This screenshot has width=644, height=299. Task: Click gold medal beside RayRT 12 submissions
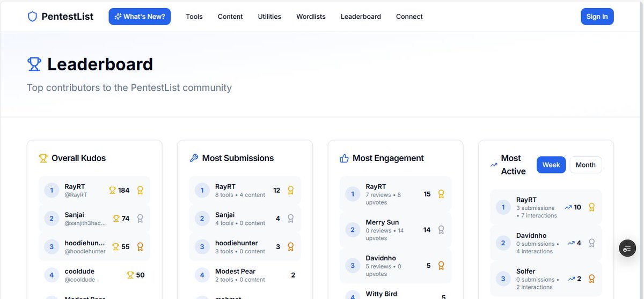tap(291, 190)
